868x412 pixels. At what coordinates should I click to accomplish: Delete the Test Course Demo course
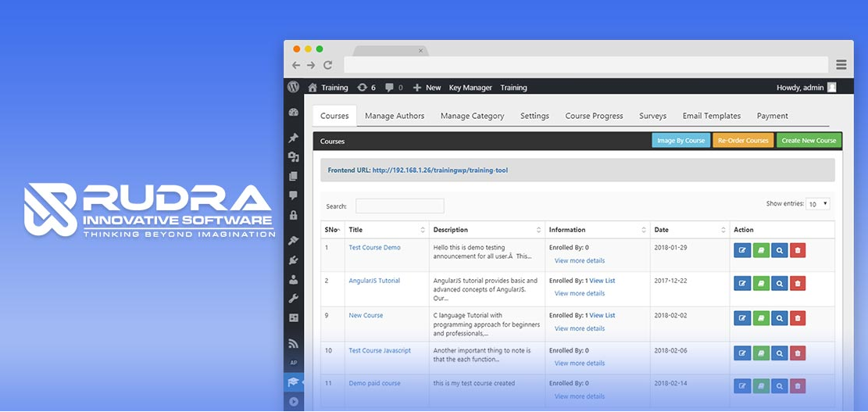(798, 250)
